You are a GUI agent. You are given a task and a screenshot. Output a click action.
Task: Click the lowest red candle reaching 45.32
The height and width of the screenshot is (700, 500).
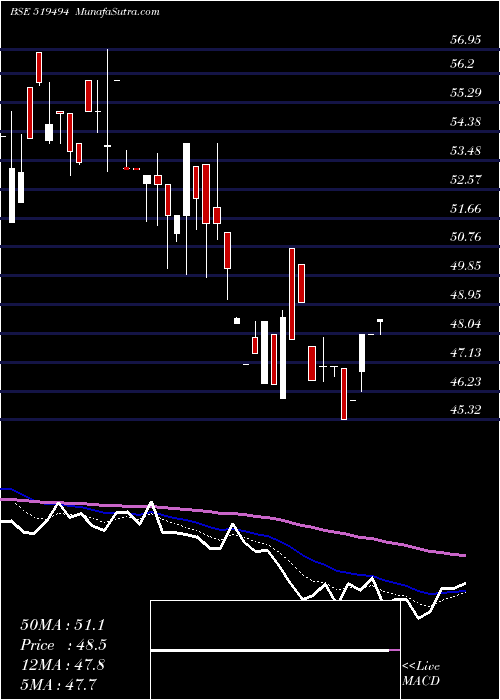click(344, 394)
